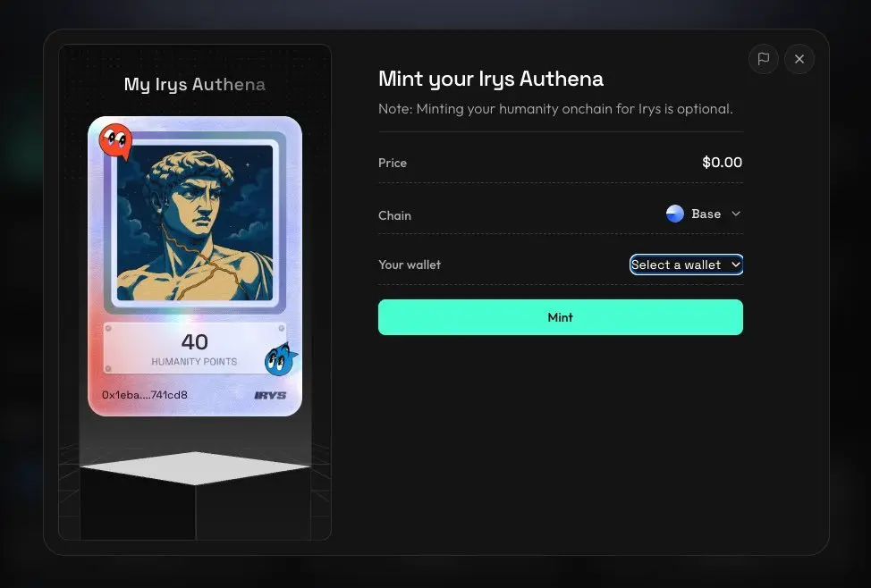Click the Your wallet label

coord(410,265)
